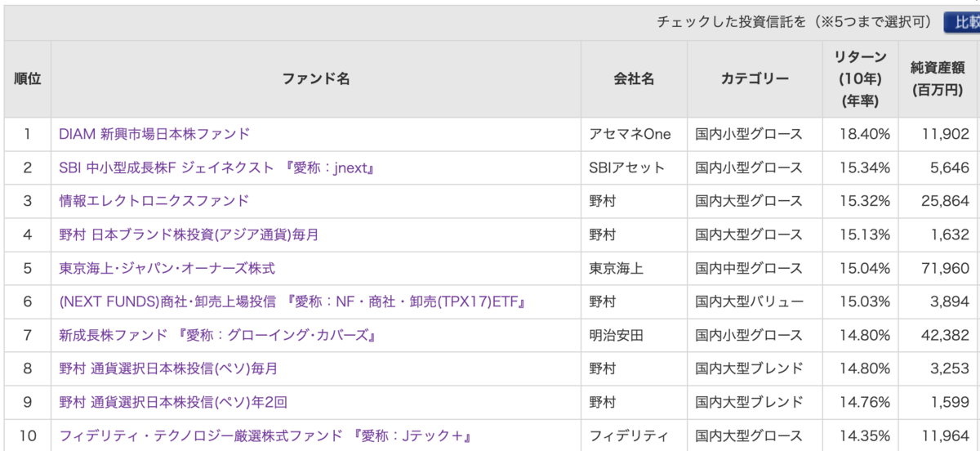This screenshot has width=980, height=451.
Task: Open 野村 通貨選択日本株投信(ペソ)年2回 link
Action: 173,402
